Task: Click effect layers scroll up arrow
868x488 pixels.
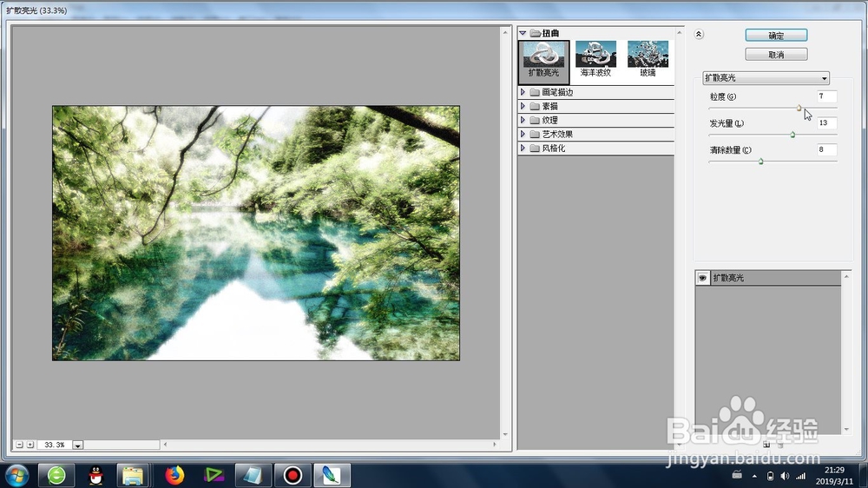Action: pos(845,276)
